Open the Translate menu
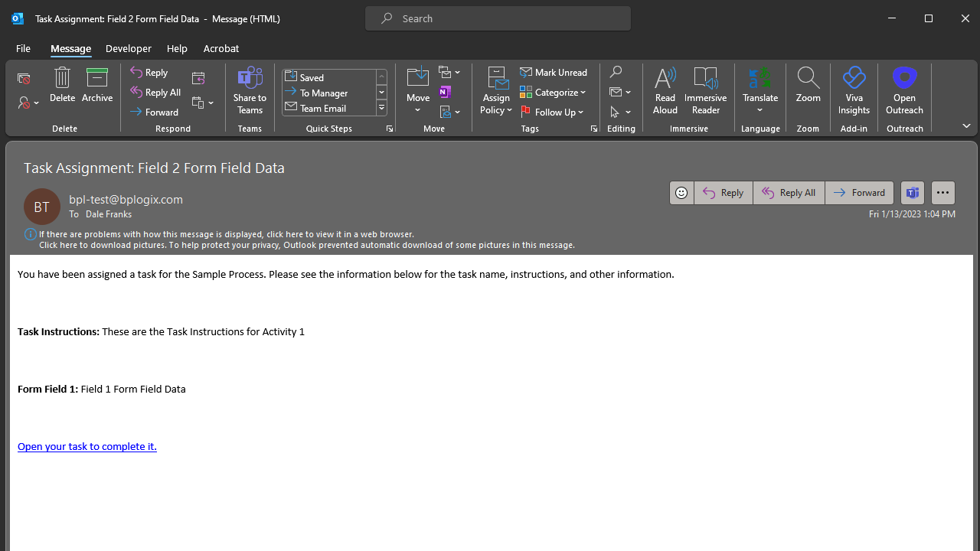The image size is (980, 551). 760,90
